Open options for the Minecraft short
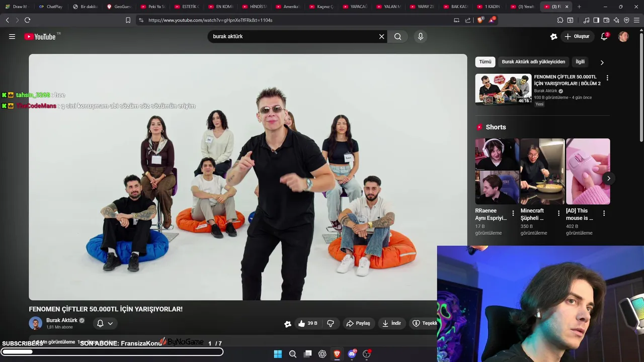 558,213
